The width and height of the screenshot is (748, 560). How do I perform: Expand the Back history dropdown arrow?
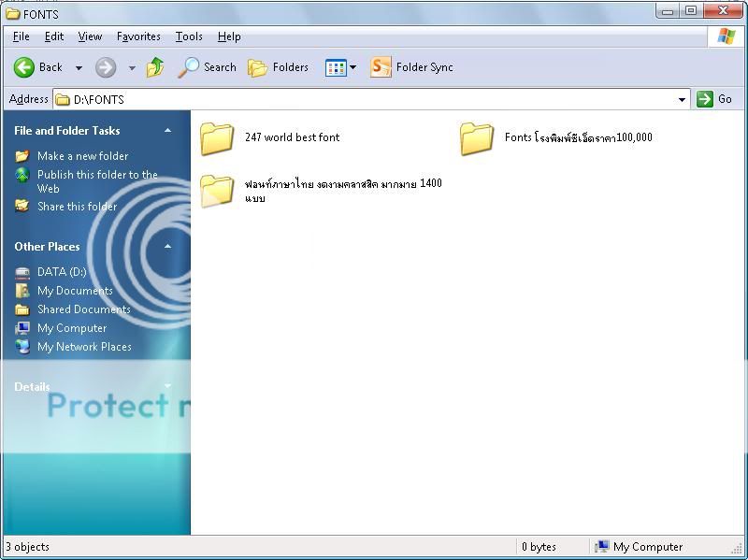click(x=79, y=67)
